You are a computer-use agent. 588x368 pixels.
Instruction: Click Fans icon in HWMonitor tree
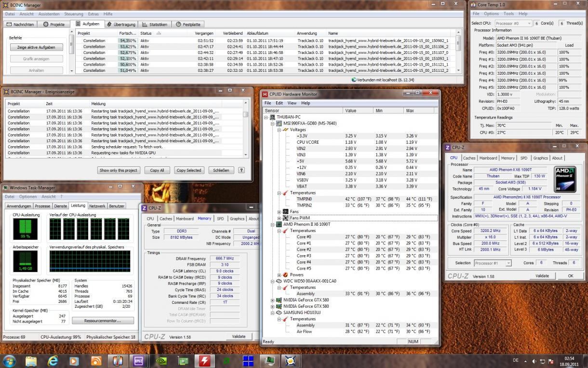286,211
